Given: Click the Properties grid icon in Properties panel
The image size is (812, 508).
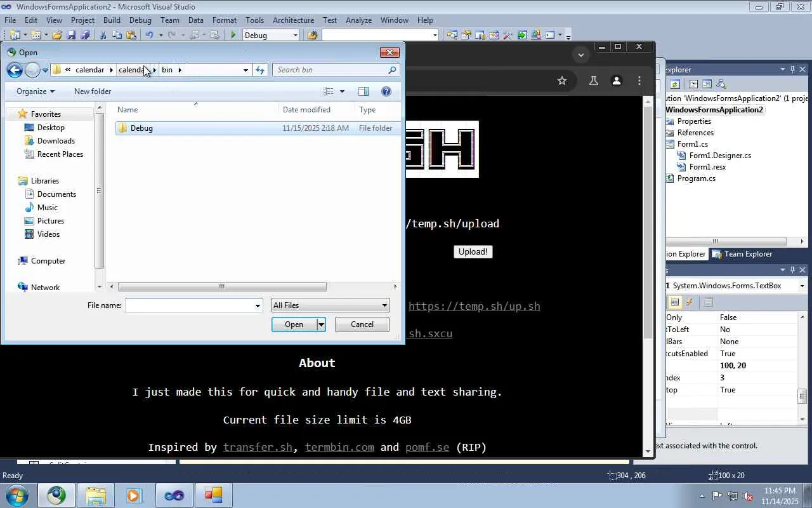Looking at the screenshot, I should (x=675, y=302).
